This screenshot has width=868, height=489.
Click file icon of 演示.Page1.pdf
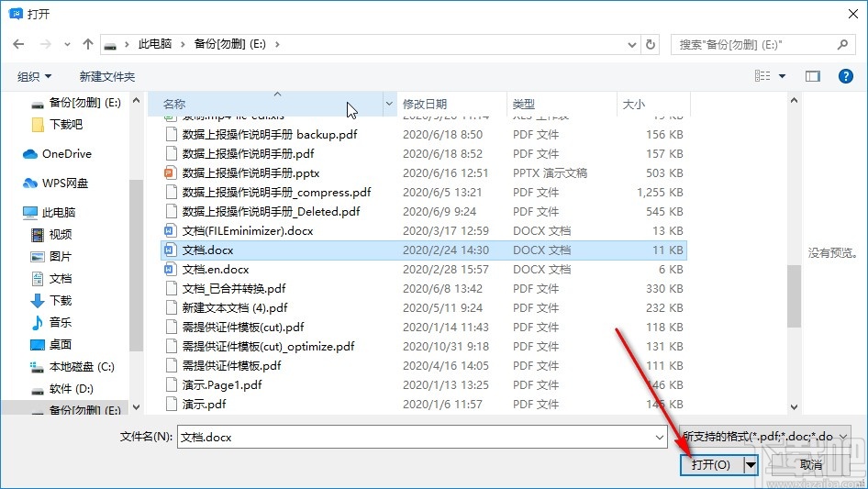click(171, 385)
